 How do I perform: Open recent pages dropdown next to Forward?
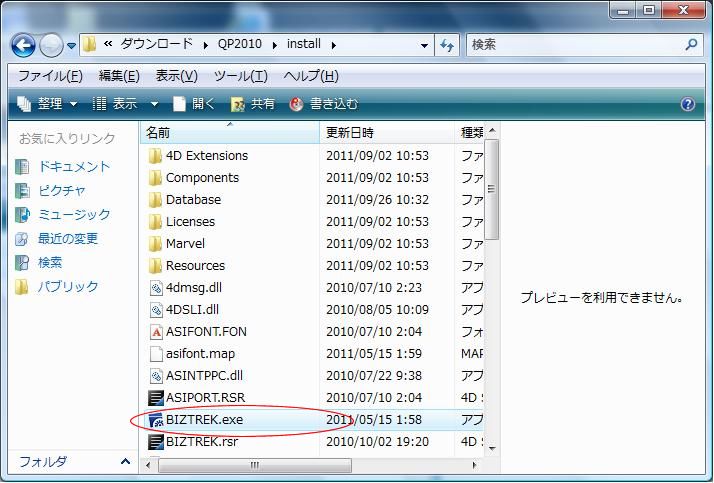71,46
